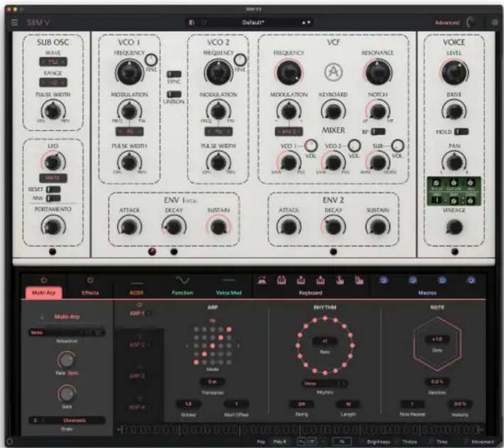Click the fourth Macros knob icon
504x448 pixels.
click(471, 280)
